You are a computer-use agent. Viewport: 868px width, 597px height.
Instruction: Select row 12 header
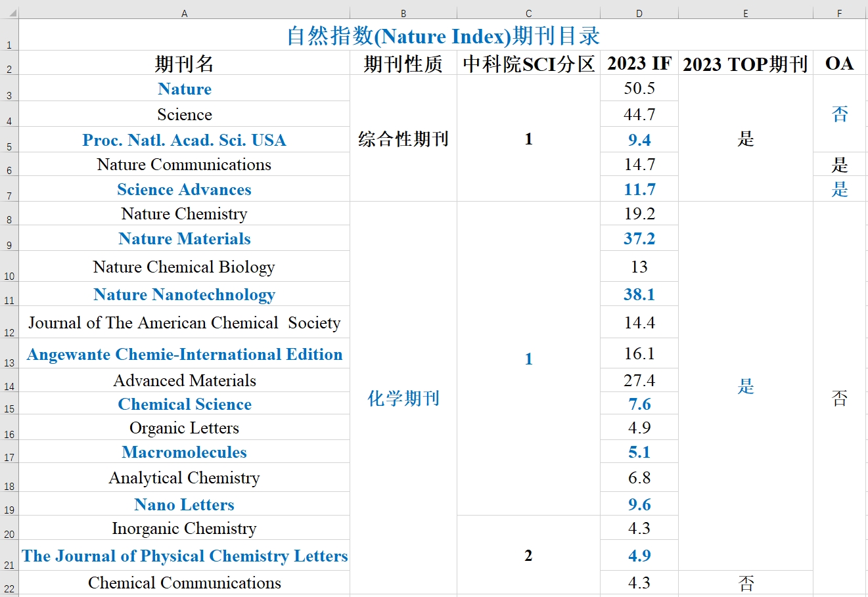9,322
